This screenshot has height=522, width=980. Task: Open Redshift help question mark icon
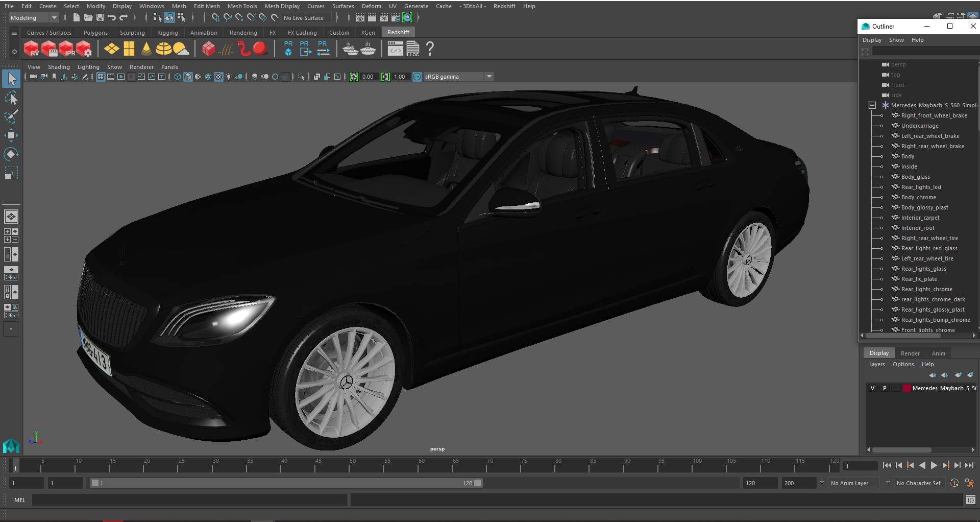coord(430,49)
